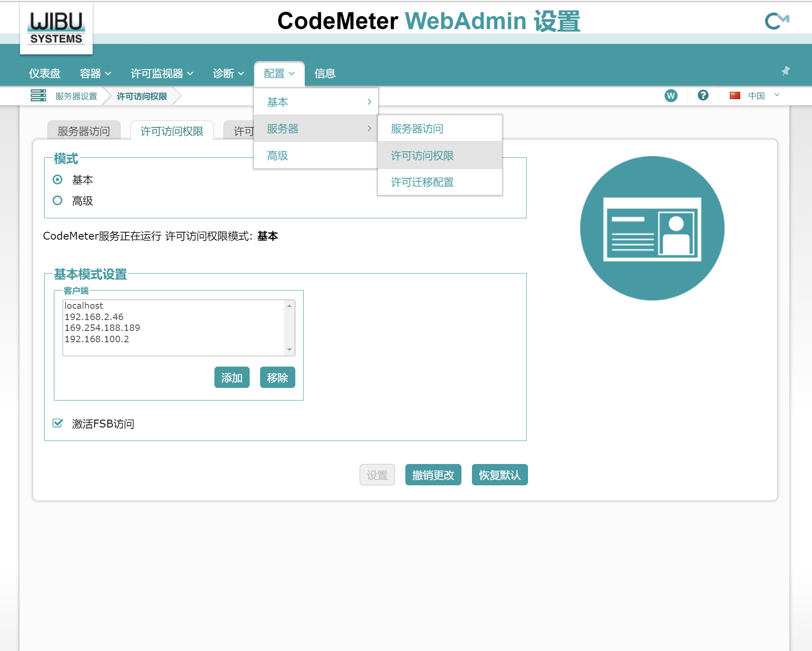Click the 添加 button to add client
This screenshot has height=651, width=812.
point(231,377)
